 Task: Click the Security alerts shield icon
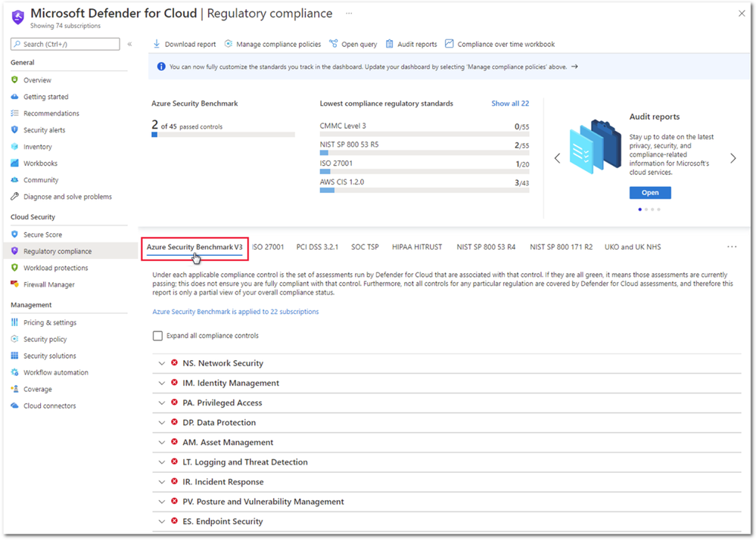point(14,129)
